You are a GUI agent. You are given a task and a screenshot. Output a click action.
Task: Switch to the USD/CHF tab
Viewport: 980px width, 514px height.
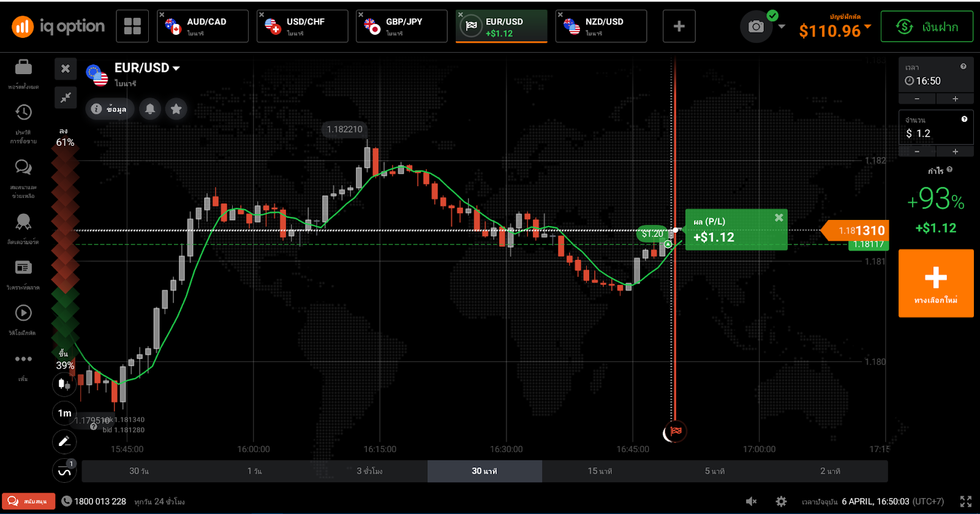coord(303,26)
